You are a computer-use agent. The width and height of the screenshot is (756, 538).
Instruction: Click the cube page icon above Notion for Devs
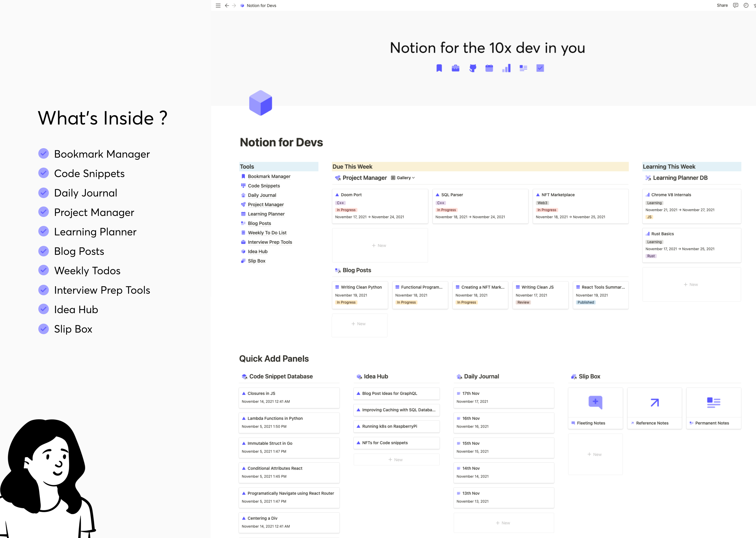pyautogui.click(x=261, y=103)
